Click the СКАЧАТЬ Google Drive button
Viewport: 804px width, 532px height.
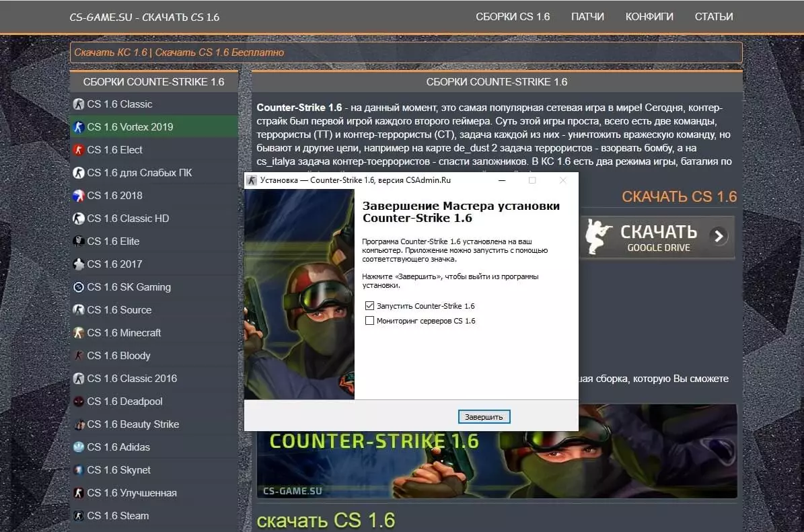coord(659,237)
